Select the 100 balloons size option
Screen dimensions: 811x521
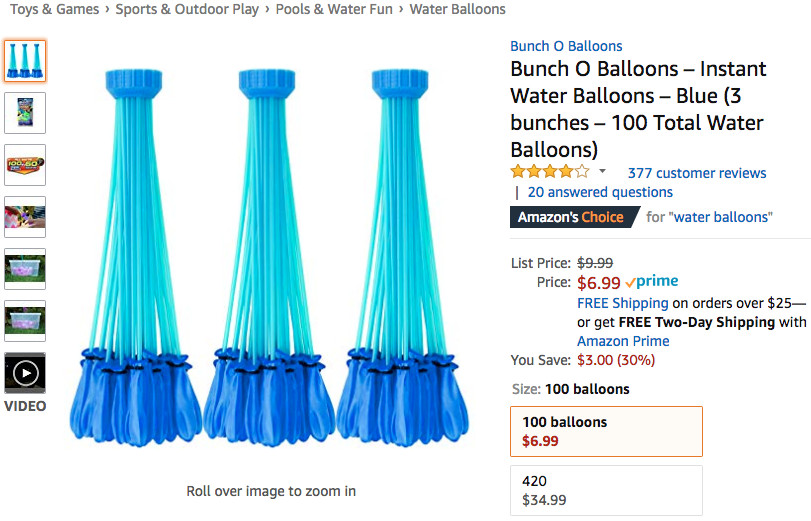(x=606, y=431)
